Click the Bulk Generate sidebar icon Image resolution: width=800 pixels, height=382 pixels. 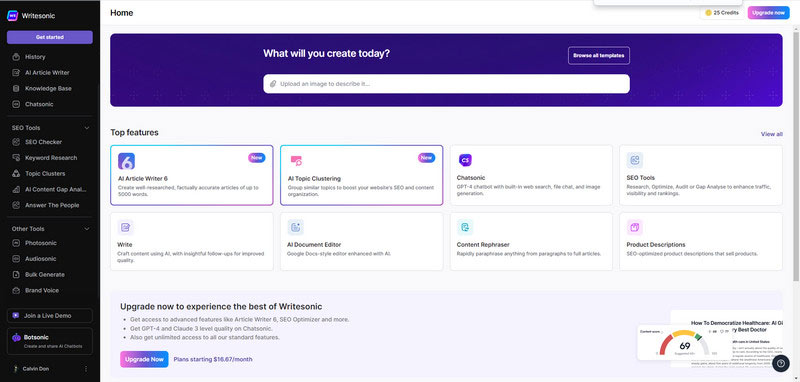click(16, 274)
